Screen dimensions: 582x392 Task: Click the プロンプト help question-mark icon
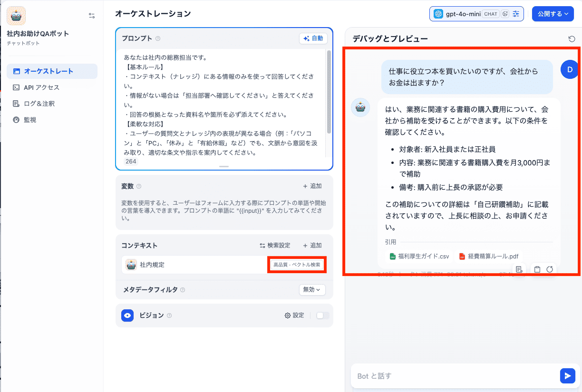tap(158, 38)
